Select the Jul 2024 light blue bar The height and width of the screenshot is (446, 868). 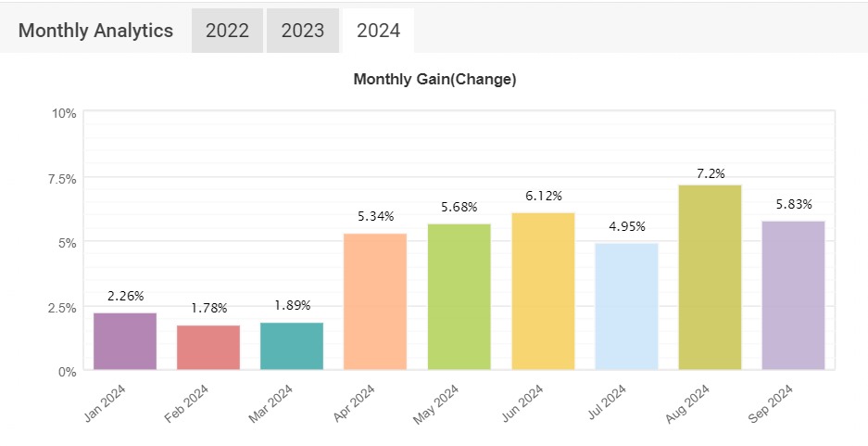pyautogui.click(x=626, y=307)
